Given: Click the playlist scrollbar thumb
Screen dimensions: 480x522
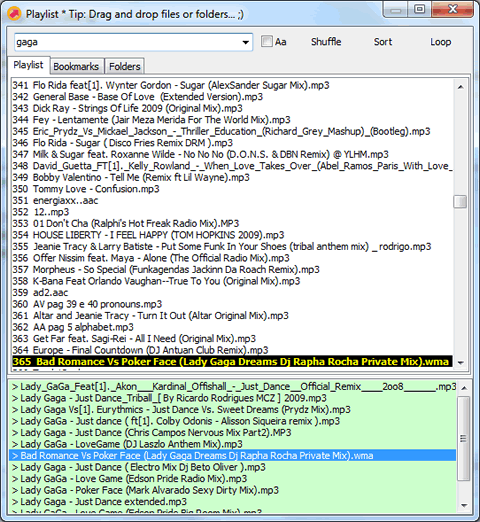Looking at the screenshot, I should pos(460,201).
